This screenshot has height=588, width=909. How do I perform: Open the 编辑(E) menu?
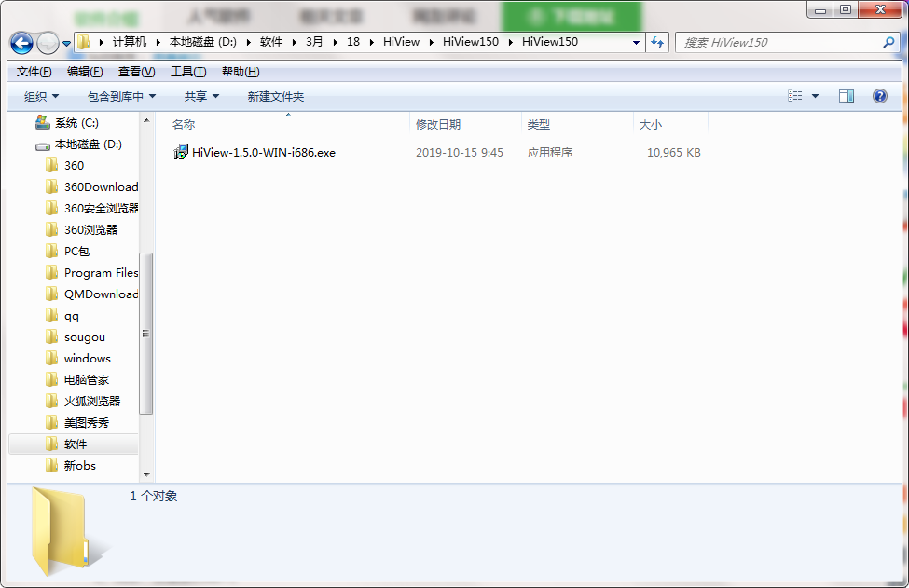pos(85,72)
